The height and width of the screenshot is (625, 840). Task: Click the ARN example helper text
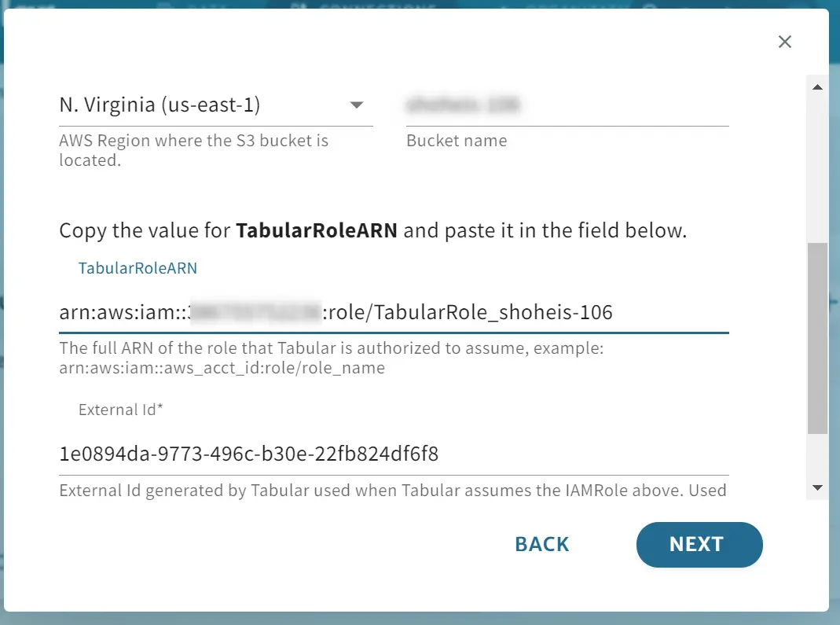[x=331, y=358]
